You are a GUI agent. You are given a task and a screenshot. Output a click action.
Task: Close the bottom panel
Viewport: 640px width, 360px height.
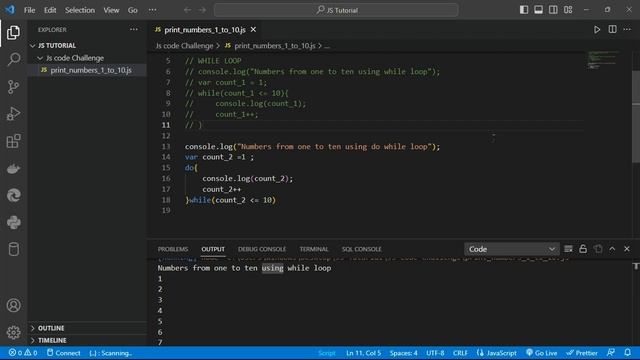[627, 249]
